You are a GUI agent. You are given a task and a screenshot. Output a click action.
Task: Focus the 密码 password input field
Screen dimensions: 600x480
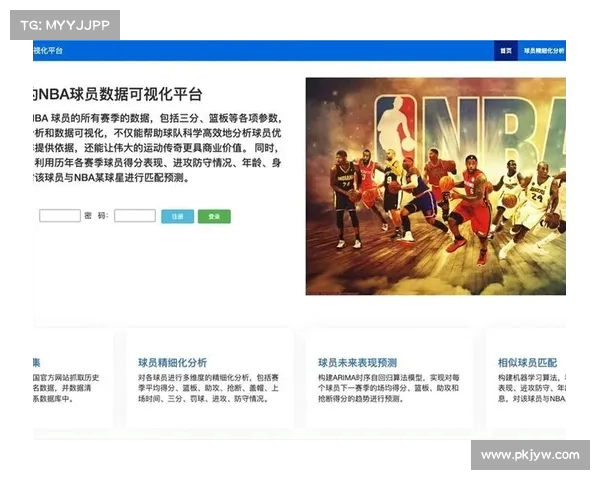(135, 216)
